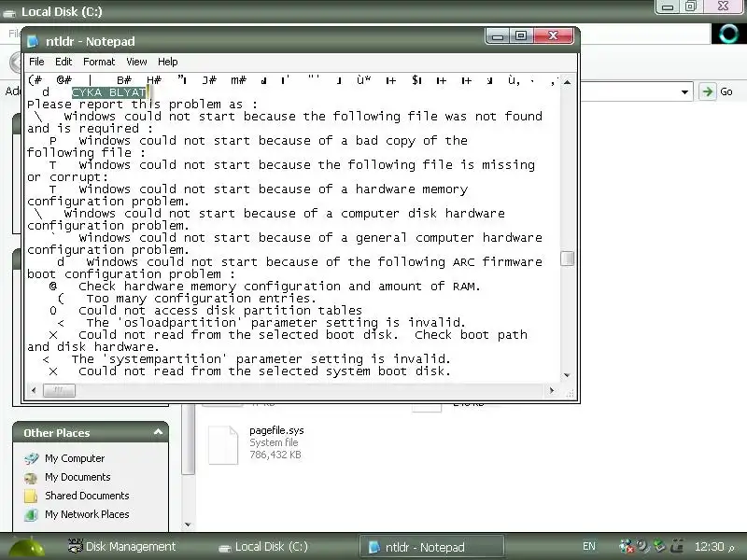Minimize the Local Disk (C:) window
This screenshot has height=560, width=747.
pos(668,7)
